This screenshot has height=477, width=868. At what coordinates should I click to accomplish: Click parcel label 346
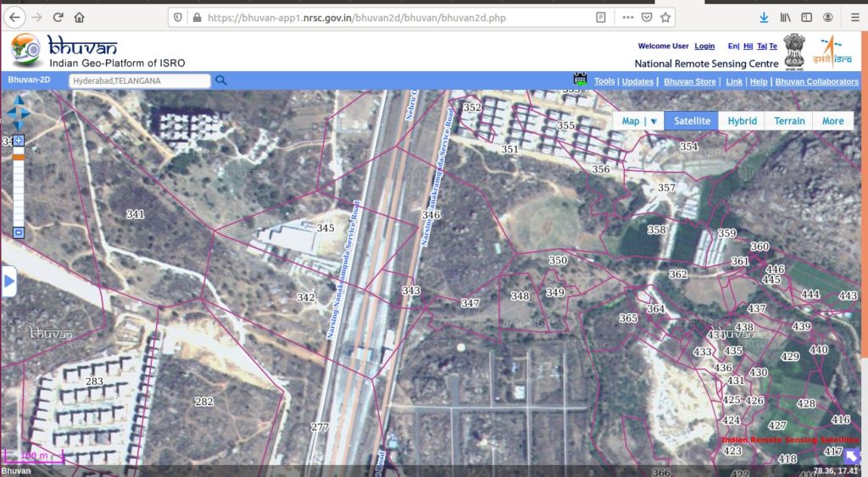431,214
